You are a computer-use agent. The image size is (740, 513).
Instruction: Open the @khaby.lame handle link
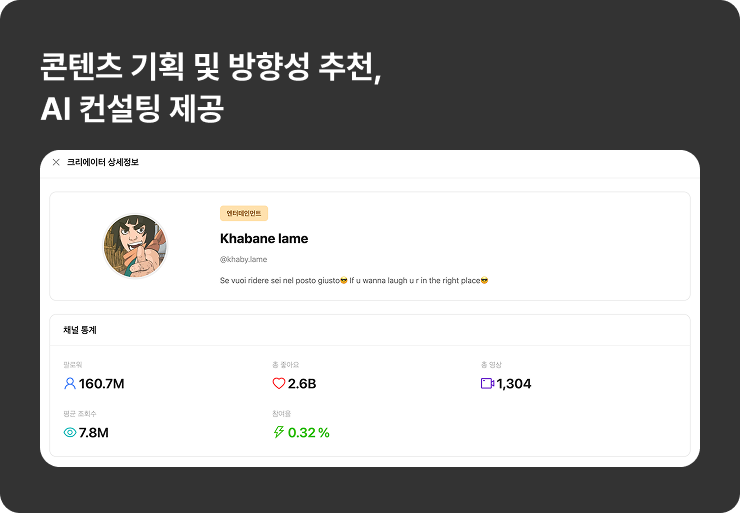(243, 260)
